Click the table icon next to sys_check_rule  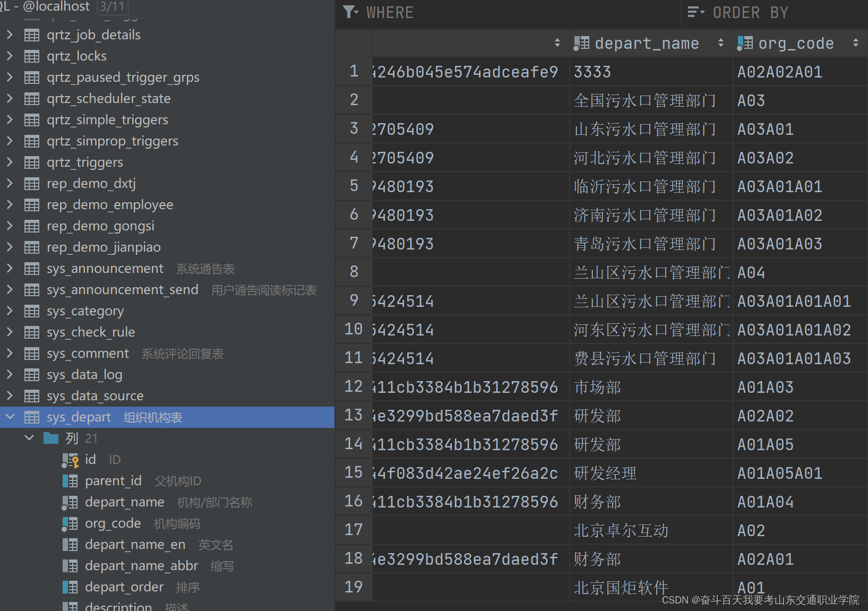[32, 332]
